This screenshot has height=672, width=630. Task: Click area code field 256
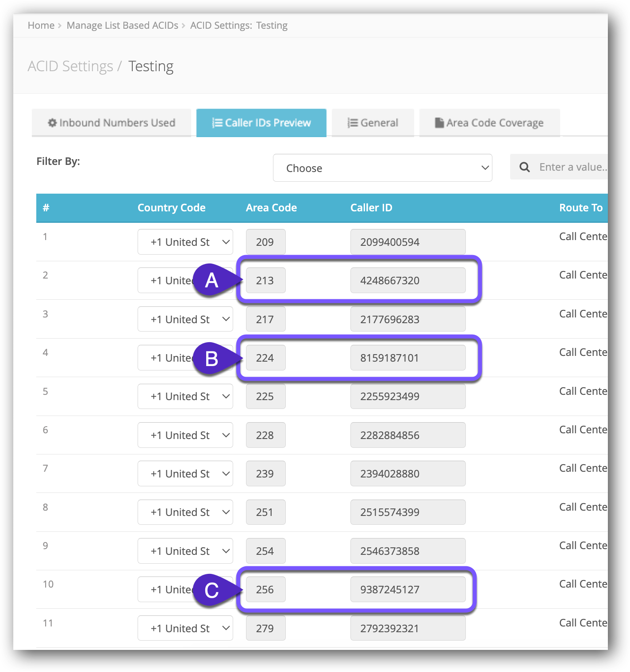point(266,589)
